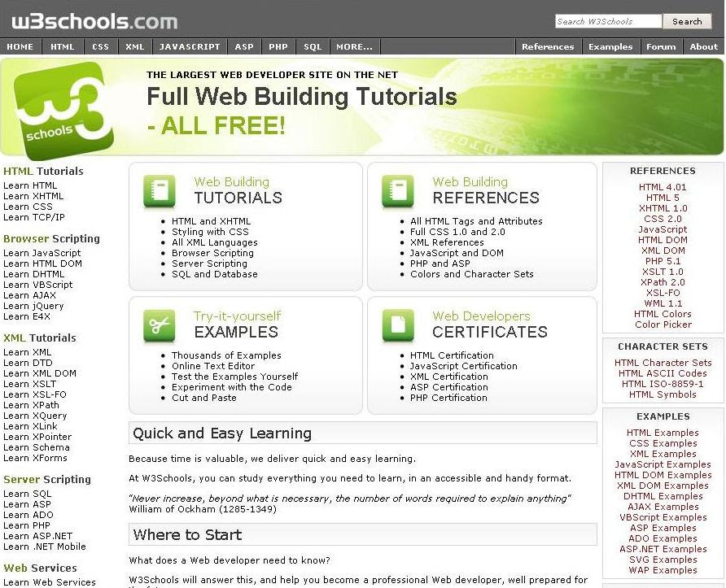Viewport: 726px width, 588px height.
Task: Open the XML item in the top navigation bar
Action: click(x=135, y=46)
